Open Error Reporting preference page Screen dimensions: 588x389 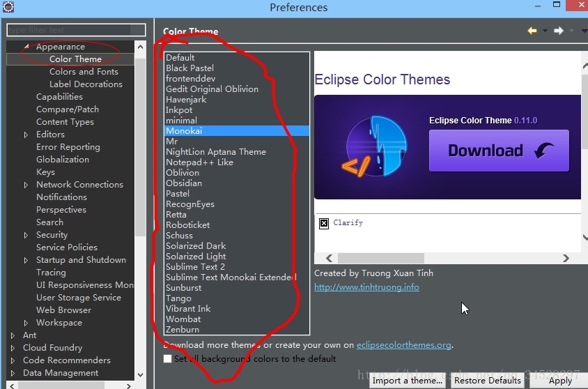point(68,147)
